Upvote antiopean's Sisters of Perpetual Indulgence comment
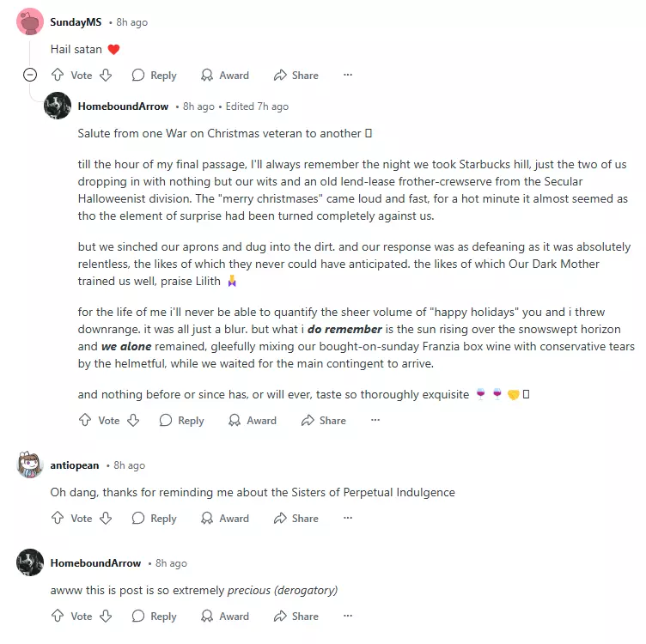This screenshot has width=646, height=644. pyautogui.click(x=58, y=518)
